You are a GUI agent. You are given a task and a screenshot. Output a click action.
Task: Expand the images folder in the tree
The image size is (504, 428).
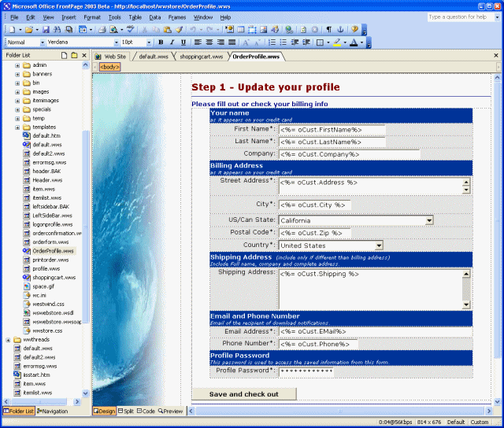click(17, 91)
